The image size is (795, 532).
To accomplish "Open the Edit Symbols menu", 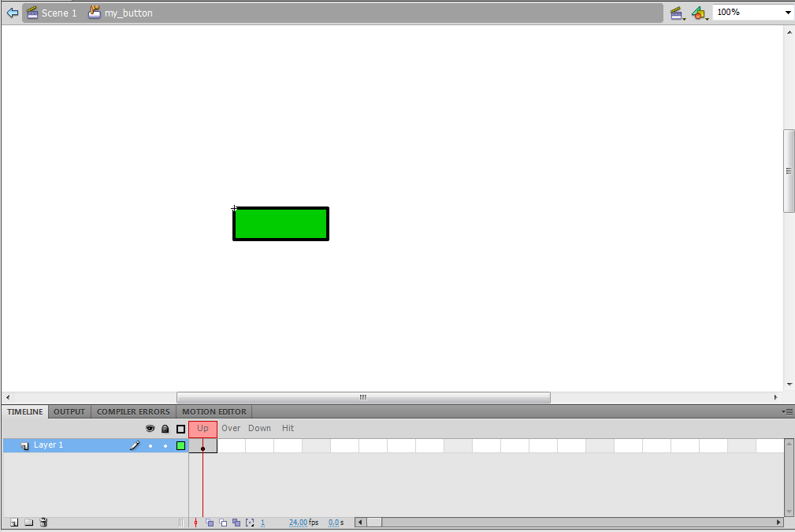I will (x=700, y=13).
